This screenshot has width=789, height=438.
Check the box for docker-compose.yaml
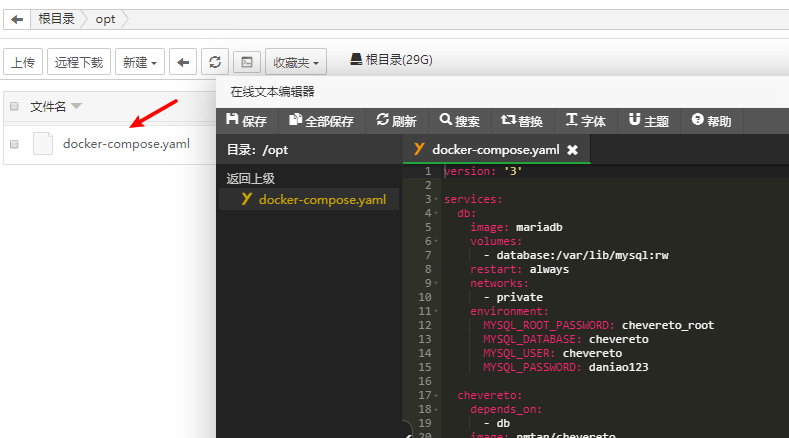point(14,144)
